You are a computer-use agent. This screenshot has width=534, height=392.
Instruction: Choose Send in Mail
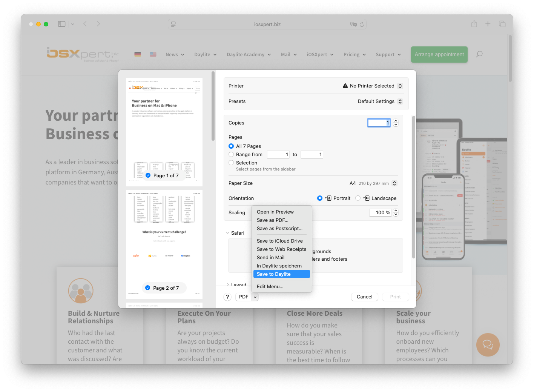pos(282,258)
